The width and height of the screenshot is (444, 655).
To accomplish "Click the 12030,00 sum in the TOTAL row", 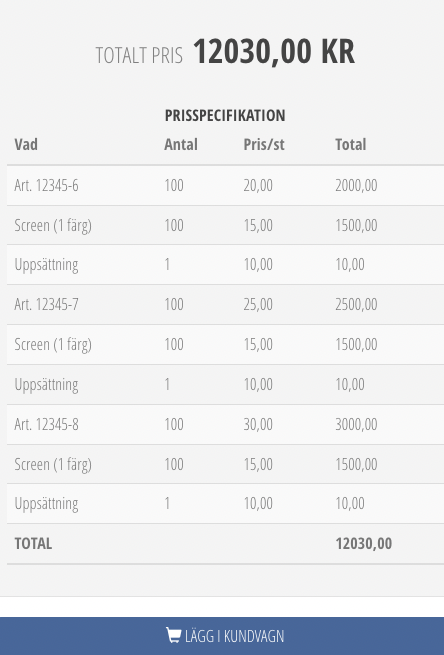I will pos(364,543).
